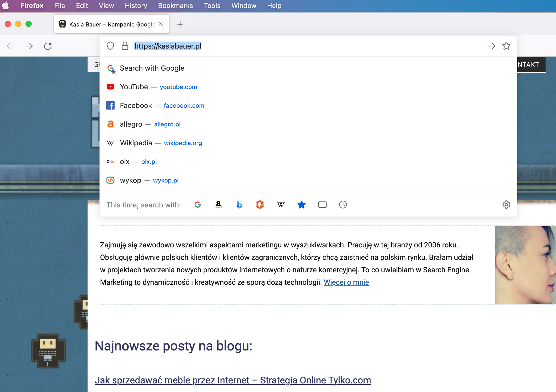Search with DuckDuckGo one-off icon
Screen dimensions: 556x392
coord(260,205)
